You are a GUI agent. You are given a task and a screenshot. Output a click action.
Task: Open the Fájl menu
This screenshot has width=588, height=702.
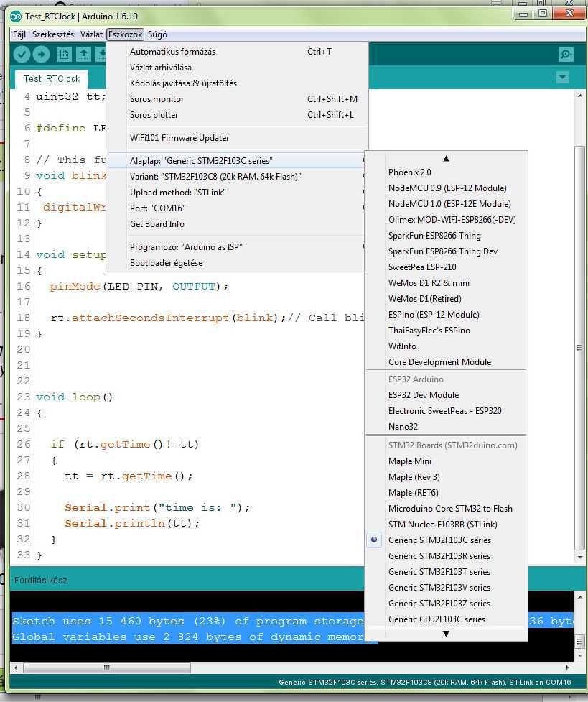point(19,34)
